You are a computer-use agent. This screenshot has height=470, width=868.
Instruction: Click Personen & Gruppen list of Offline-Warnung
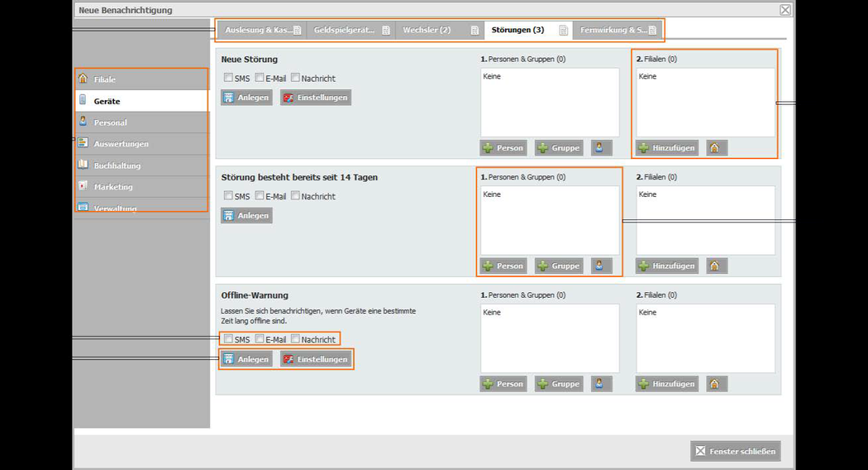(x=550, y=338)
